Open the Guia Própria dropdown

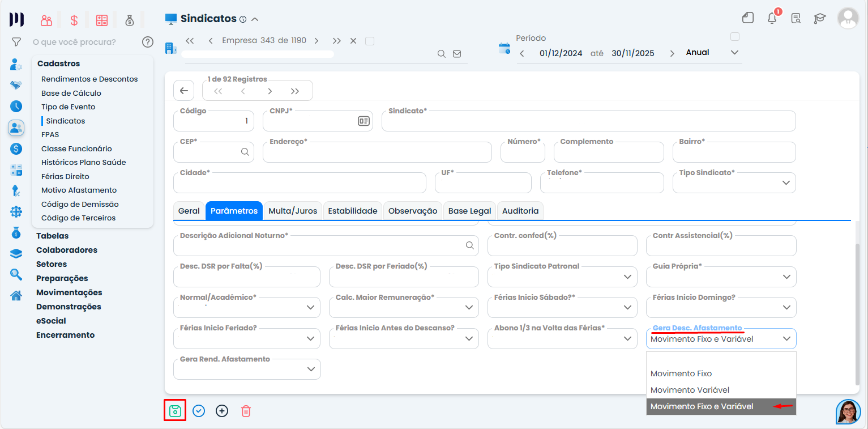pyautogui.click(x=786, y=277)
